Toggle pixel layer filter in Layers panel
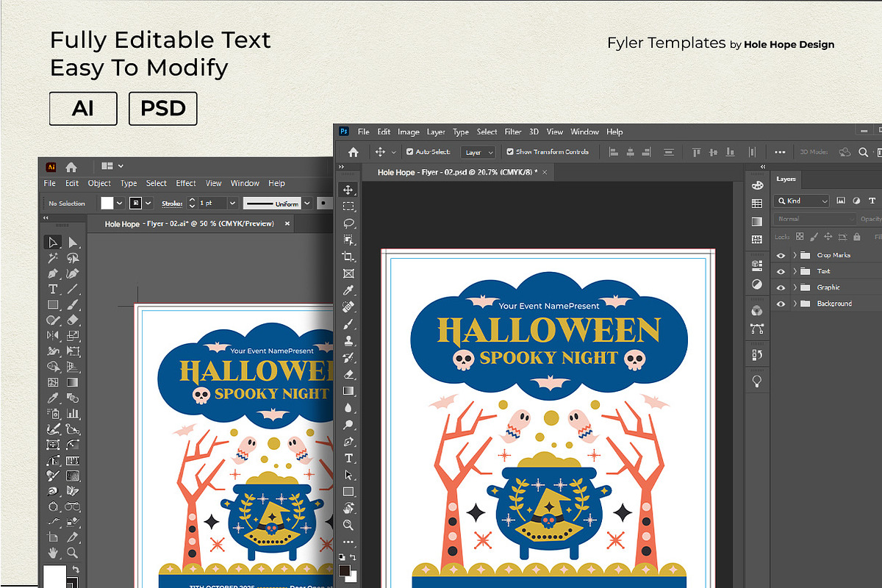 pyautogui.click(x=840, y=201)
